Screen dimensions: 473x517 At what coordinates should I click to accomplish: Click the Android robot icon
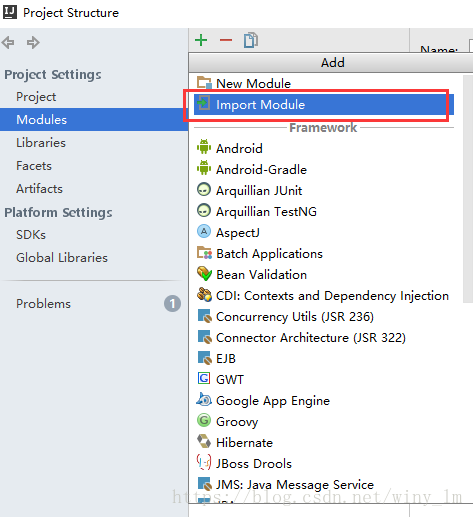(204, 147)
